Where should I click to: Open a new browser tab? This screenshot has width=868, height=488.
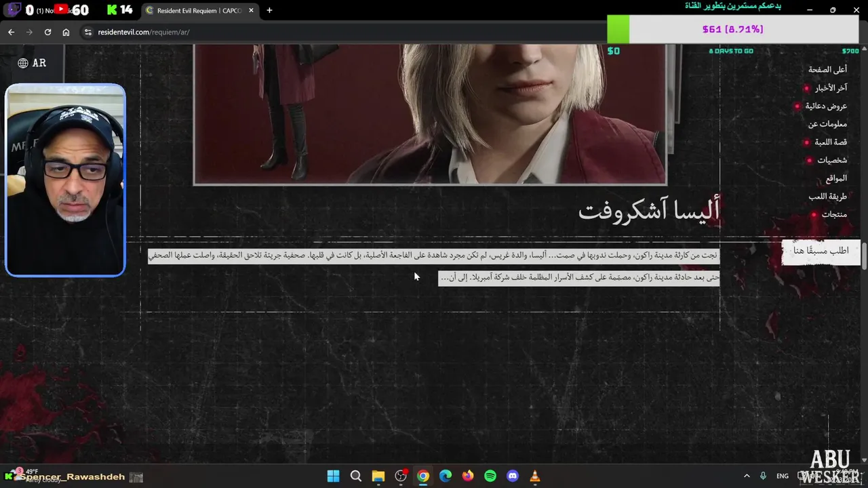point(269,10)
